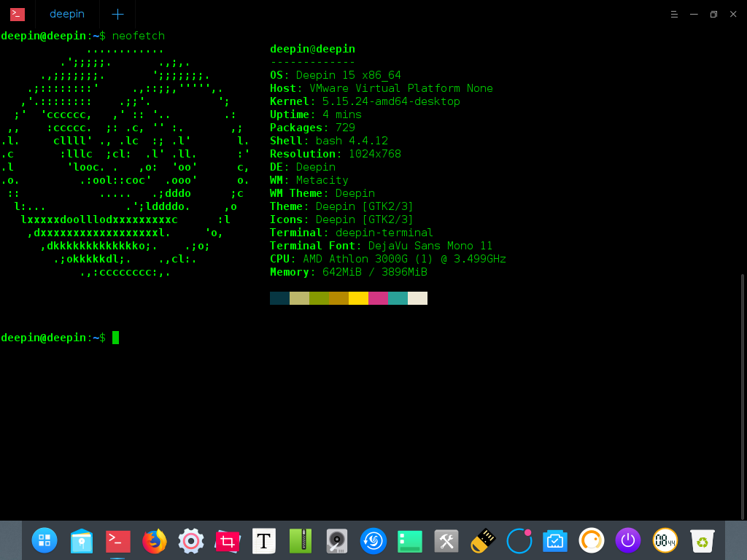Viewport: 747px width, 560px height.
Task: Open the yellow USB Boot Maker icon
Action: [483, 540]
